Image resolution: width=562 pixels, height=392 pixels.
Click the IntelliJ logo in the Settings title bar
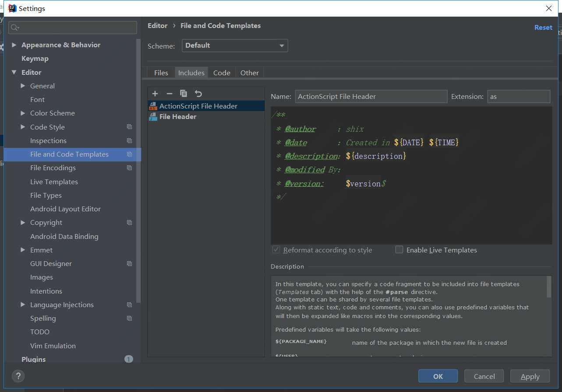12,8
